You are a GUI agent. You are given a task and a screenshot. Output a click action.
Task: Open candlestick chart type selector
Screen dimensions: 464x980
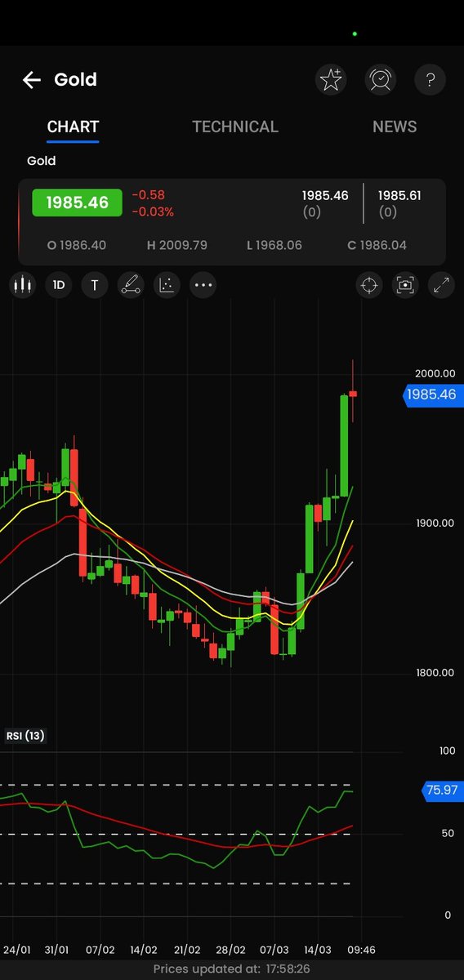(x=23, y=285)
